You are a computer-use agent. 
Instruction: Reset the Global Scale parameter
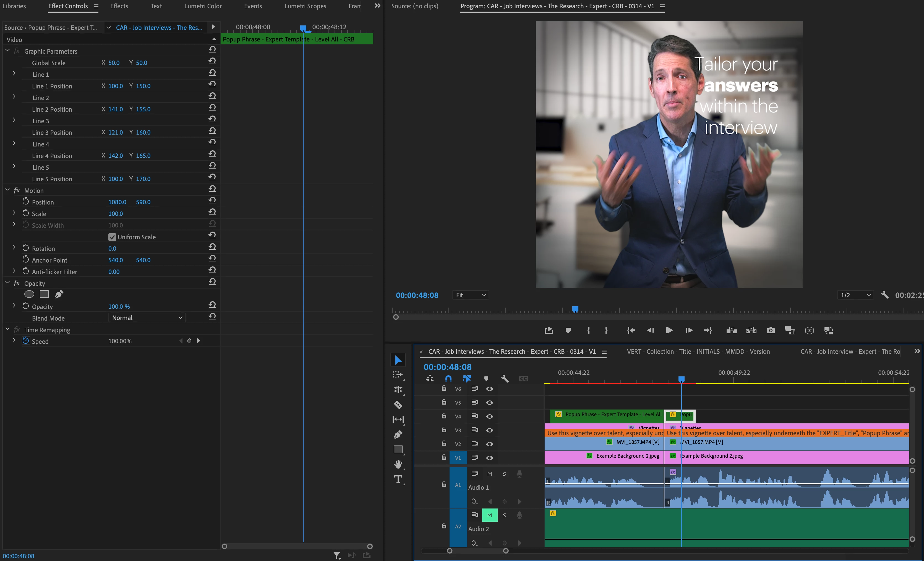pyautogui.click(x=212, y=61)
